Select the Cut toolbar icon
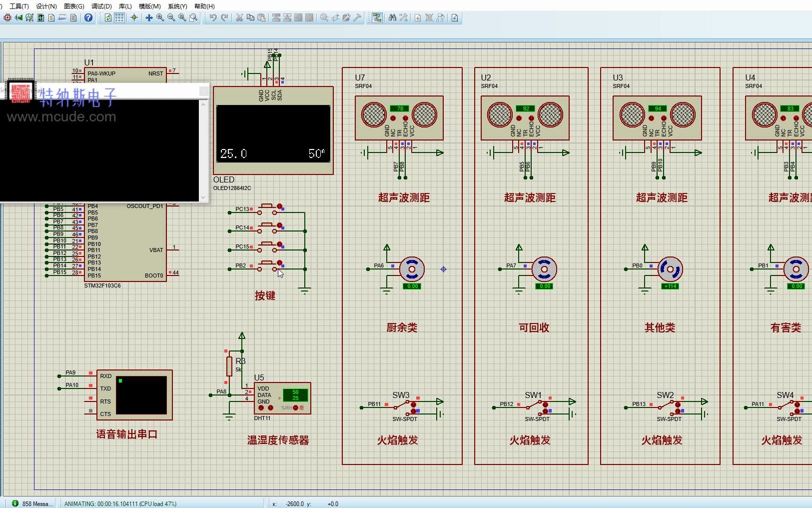 [239, 18]
